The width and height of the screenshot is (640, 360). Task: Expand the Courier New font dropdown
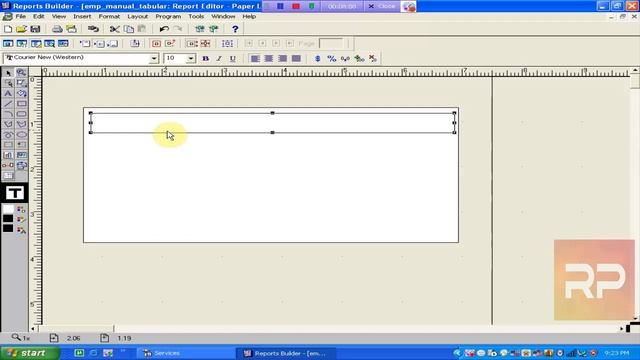coord(154,58)
